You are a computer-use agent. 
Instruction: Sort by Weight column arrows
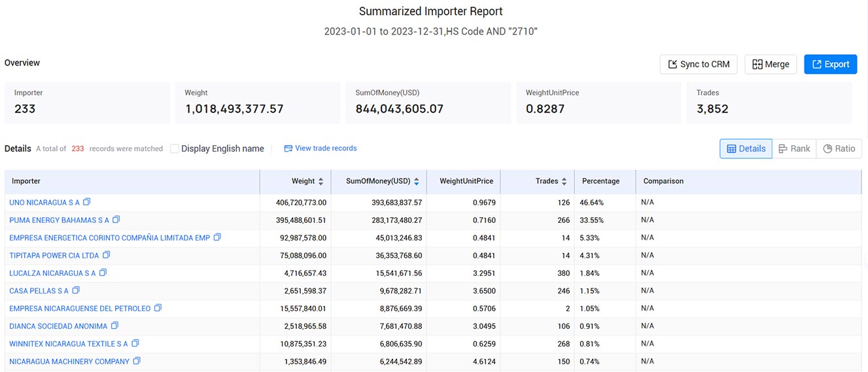point(321,181)
